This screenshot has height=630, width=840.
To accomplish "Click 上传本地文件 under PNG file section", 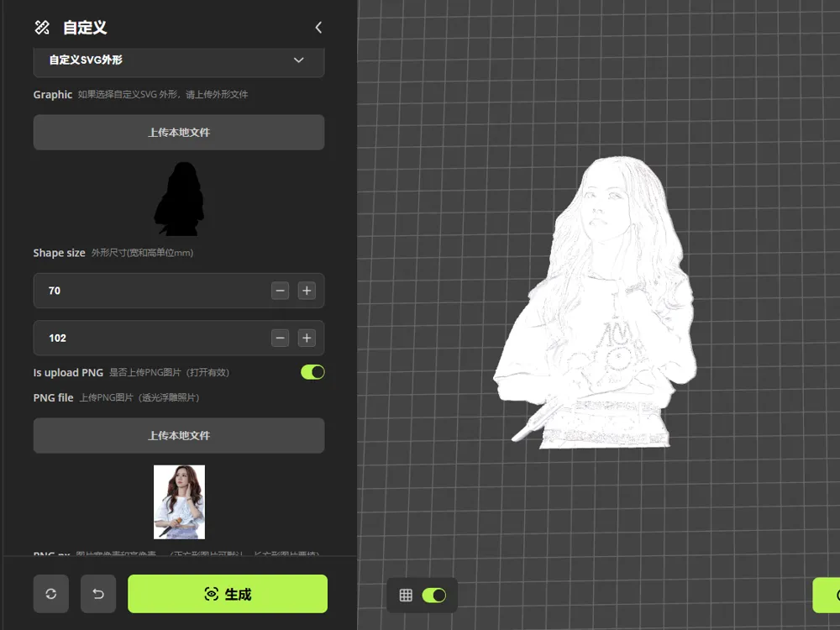I will pos(178,435).
